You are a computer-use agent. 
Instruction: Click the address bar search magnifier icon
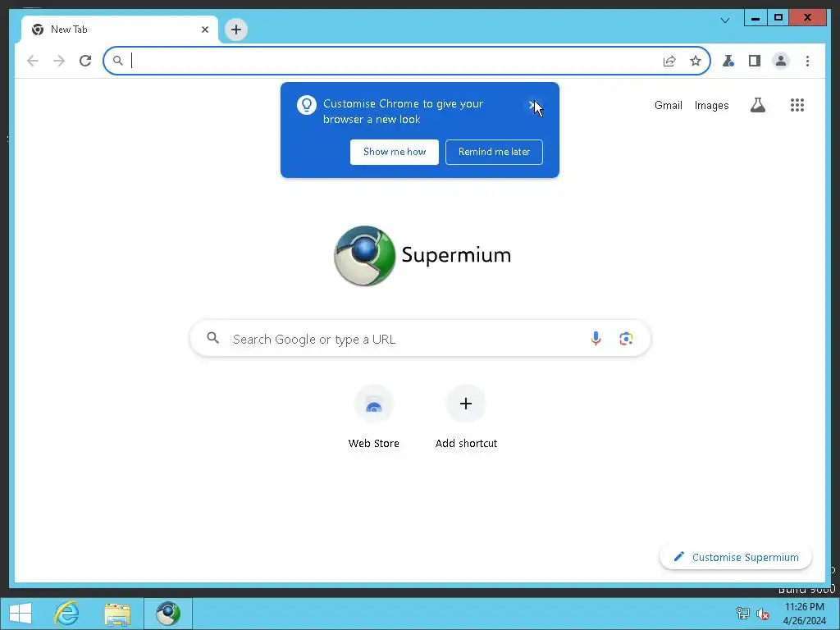click(118, 61)
